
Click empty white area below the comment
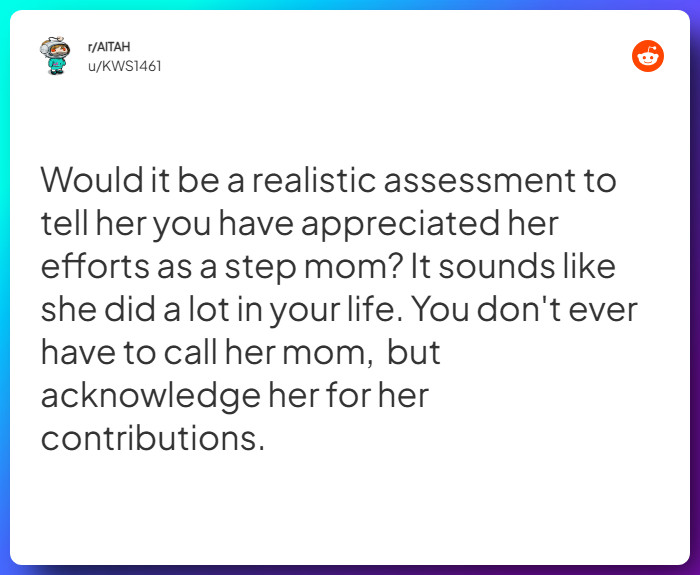pyautogui.click(x=350, y=510)
